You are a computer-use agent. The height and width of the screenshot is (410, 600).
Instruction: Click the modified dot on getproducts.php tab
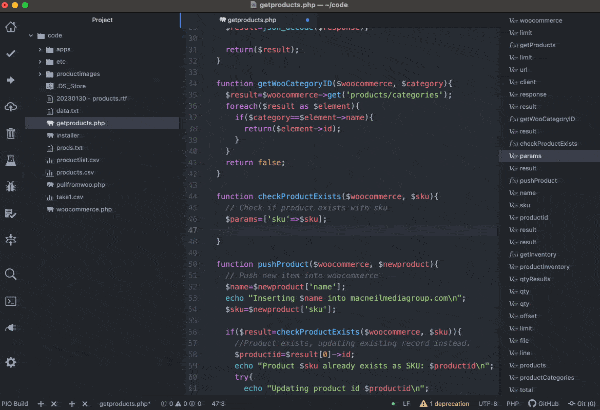[x=307, y=20]
